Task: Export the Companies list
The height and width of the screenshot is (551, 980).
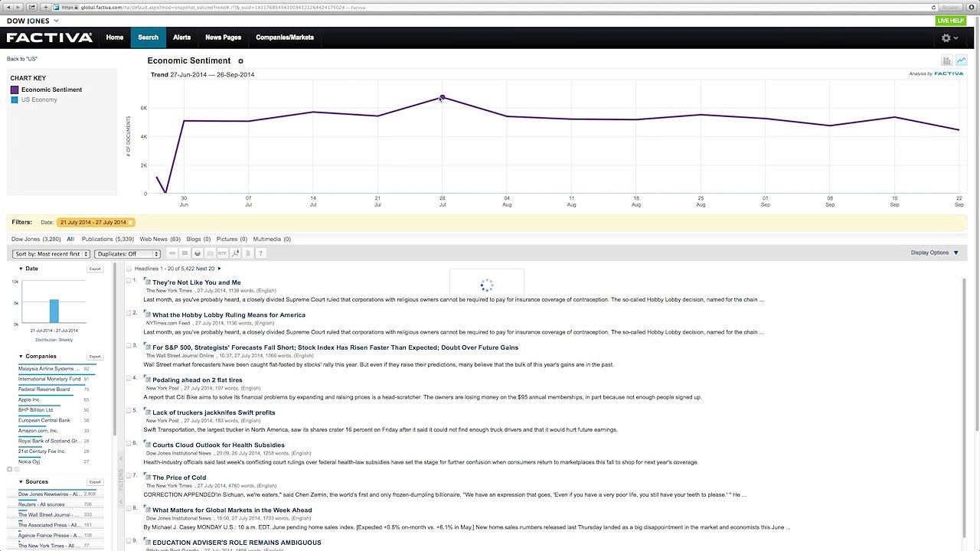Action: tap(95, 357)
